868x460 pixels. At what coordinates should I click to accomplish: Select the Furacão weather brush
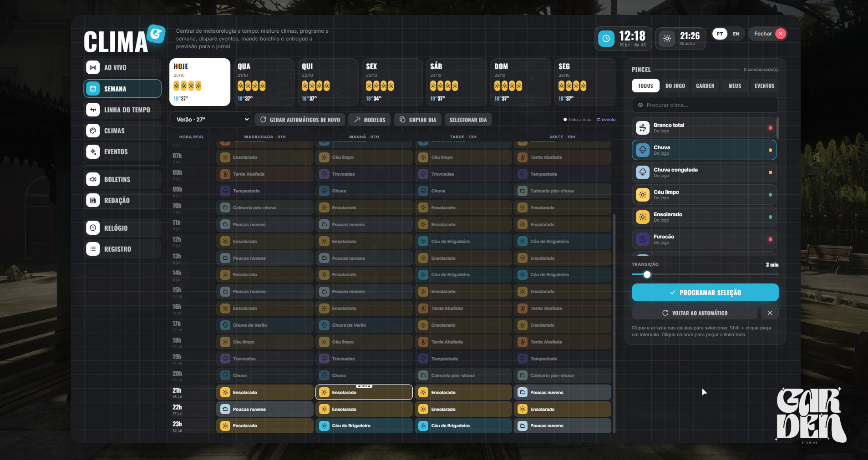[x=704, y=239]
